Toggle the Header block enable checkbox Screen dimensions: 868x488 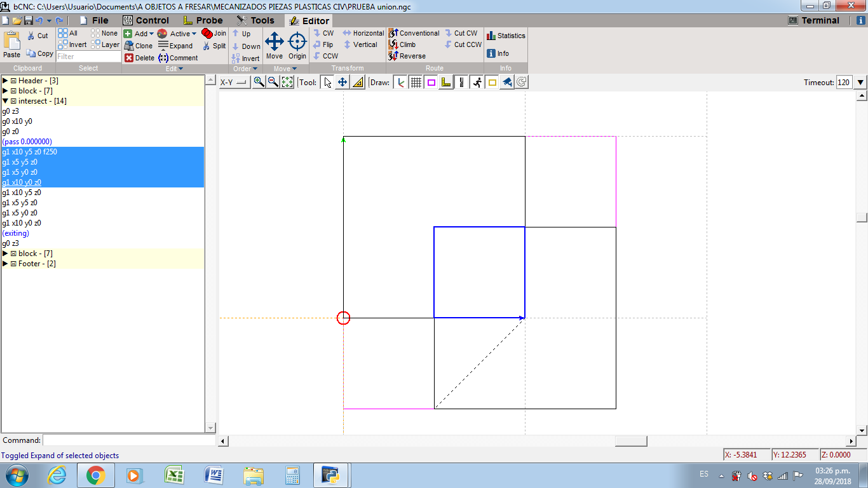[13, 81]
